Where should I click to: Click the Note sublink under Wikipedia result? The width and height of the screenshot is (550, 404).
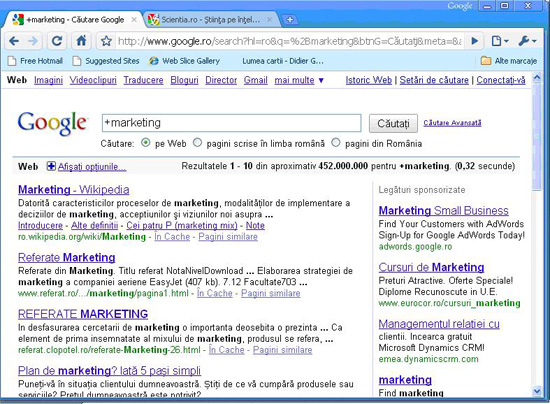pos(255,225)
